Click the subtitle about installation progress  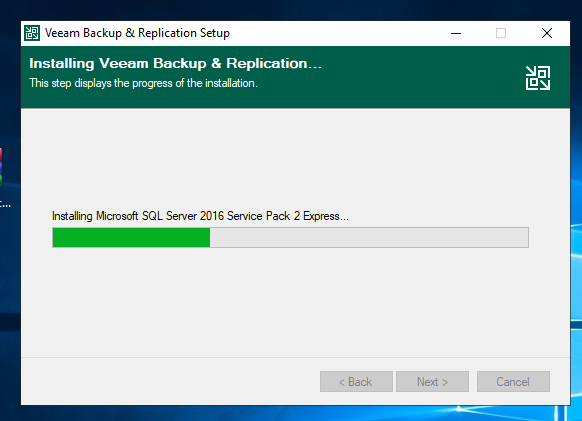click(x=143, y=83)
